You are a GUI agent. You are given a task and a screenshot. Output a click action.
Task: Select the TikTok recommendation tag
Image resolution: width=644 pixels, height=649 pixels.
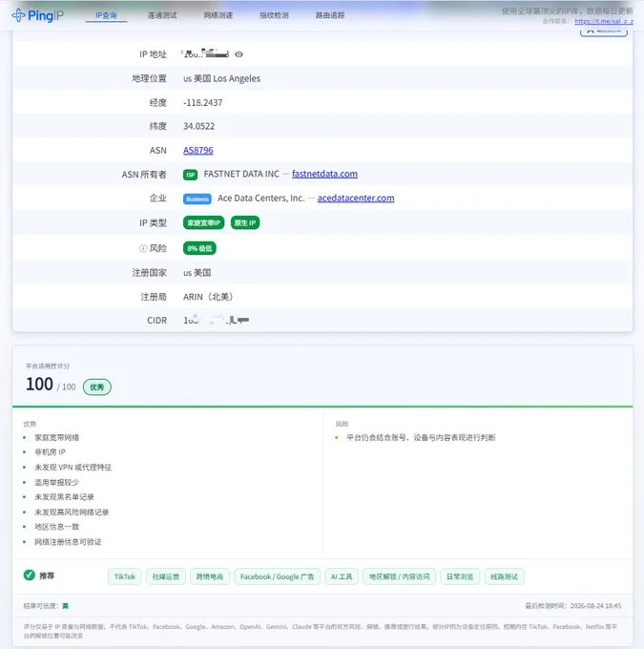(125, 576)
